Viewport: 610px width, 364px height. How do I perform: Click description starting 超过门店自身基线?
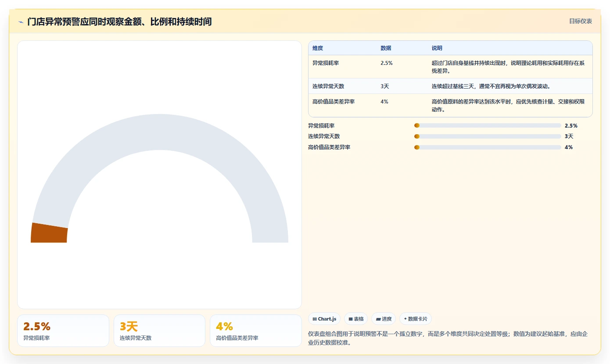pos(508,67)
